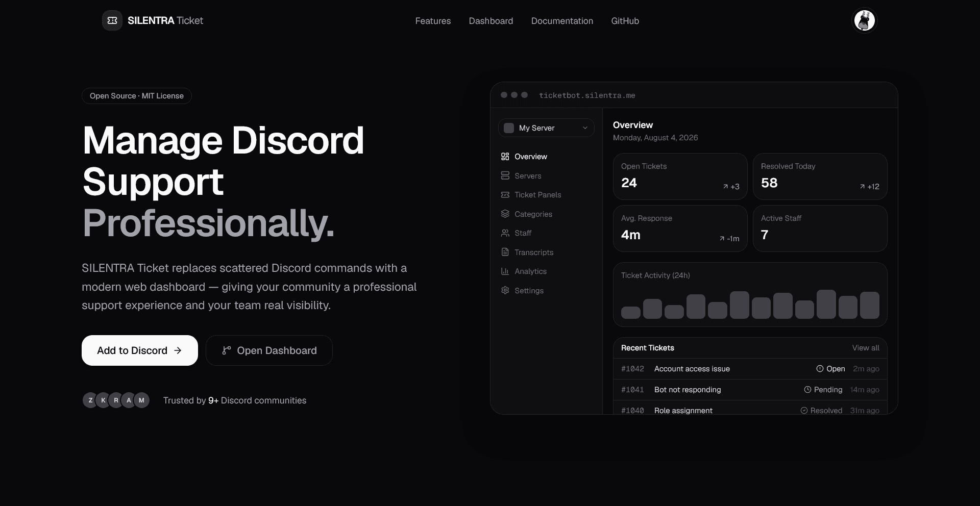Click the ticketbot.silentra.me address text

click(587, 95)
